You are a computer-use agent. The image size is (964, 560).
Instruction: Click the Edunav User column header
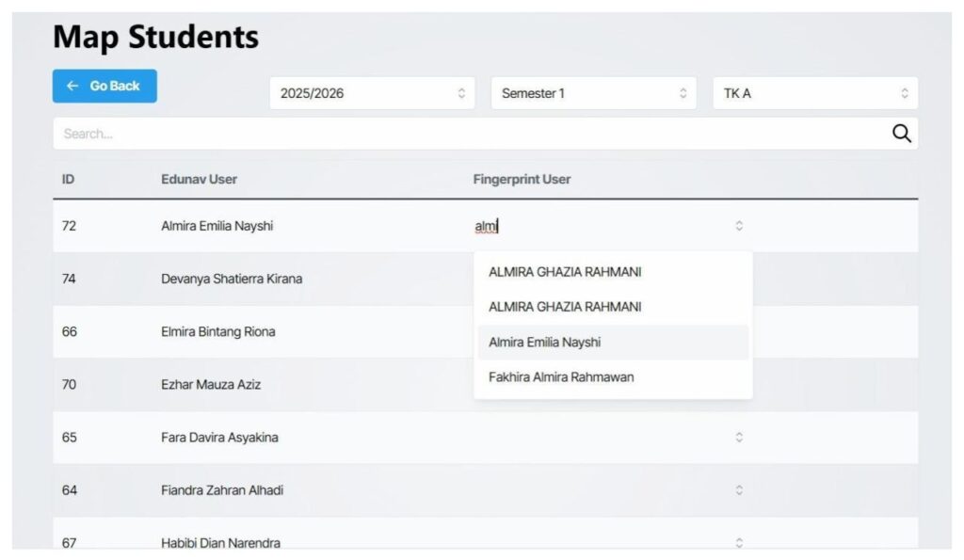(199, 179)
